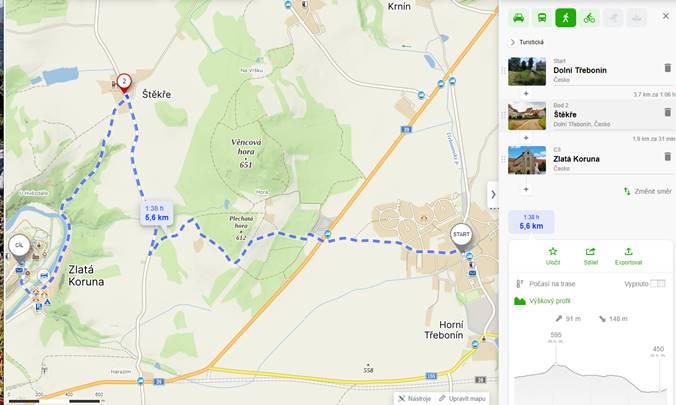Open the Nástroje tools menu

414,399
